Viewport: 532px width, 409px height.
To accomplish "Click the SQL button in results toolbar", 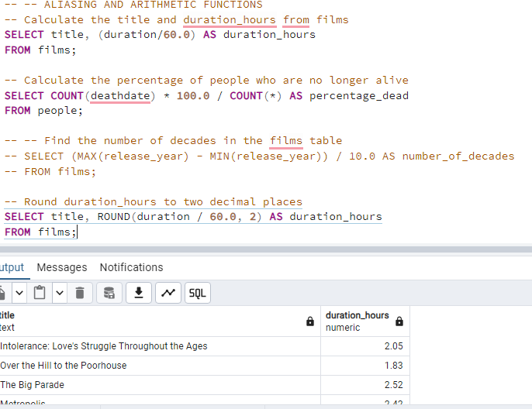I will 198,293.
